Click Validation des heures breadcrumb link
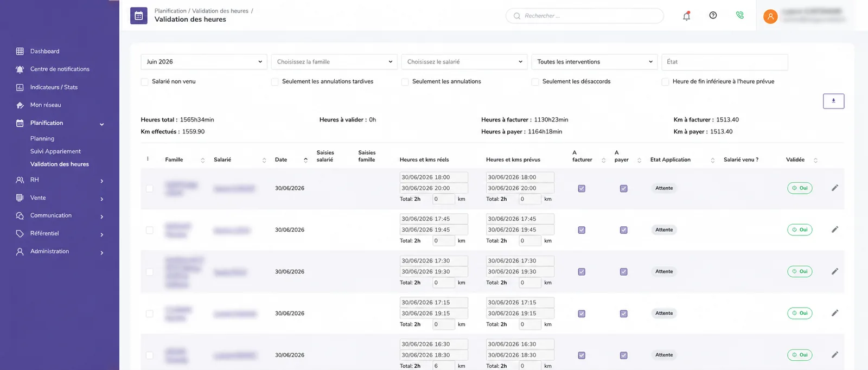Viewport: 868px width, 370px height. pos(220,11)
